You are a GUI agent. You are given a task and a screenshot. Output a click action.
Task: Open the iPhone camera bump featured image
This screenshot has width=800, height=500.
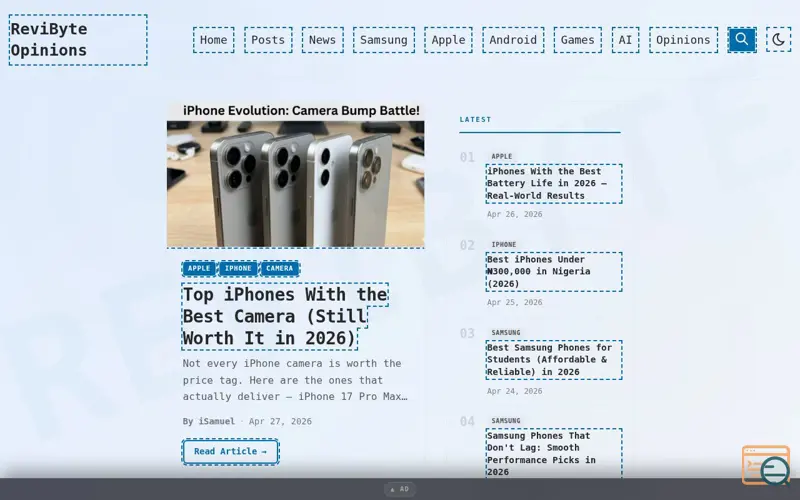295,176
